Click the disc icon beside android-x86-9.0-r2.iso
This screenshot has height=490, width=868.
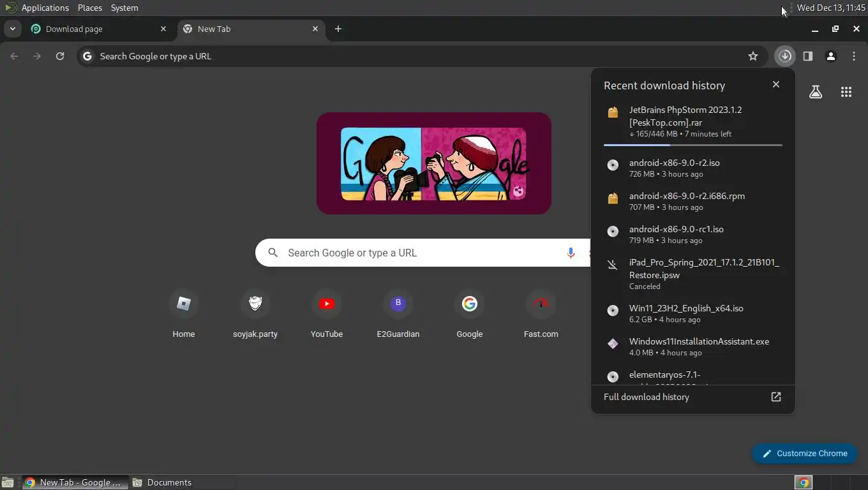(613, 165)
